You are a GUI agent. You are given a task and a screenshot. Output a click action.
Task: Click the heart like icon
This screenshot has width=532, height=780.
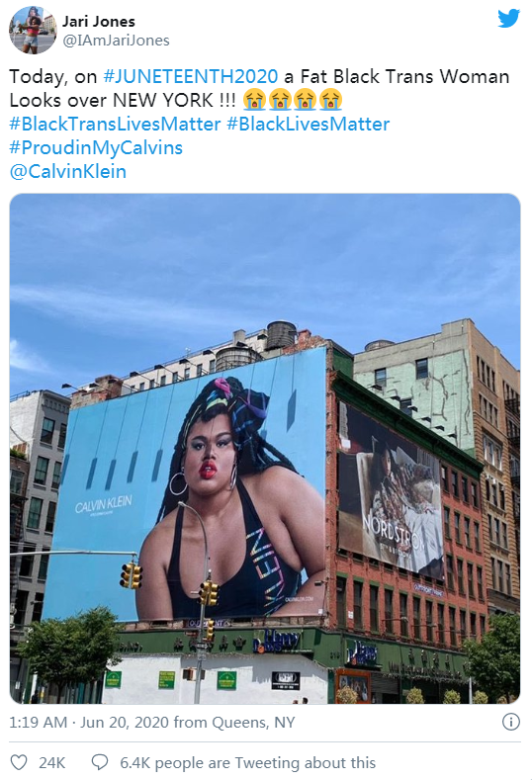click(19, 762)
